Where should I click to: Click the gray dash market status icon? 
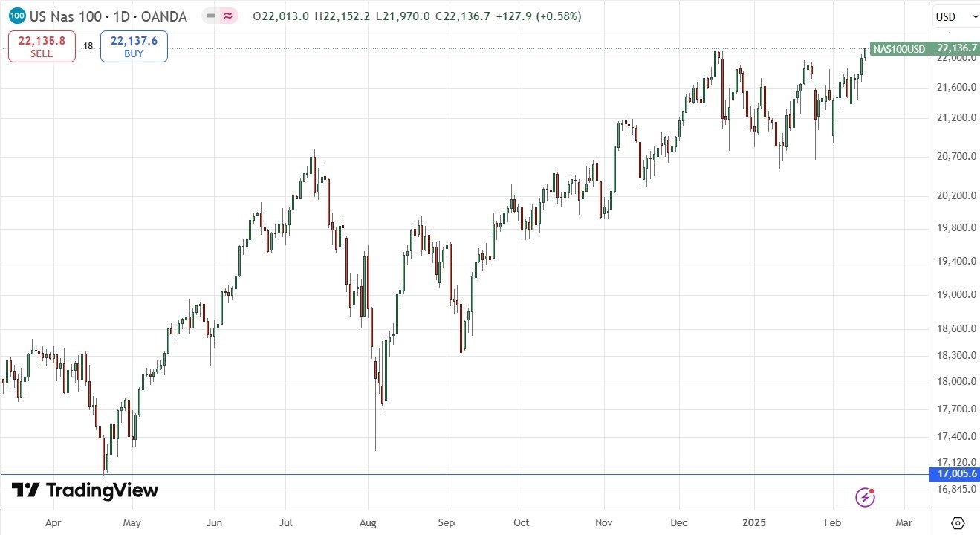click(x=212, y=16)
